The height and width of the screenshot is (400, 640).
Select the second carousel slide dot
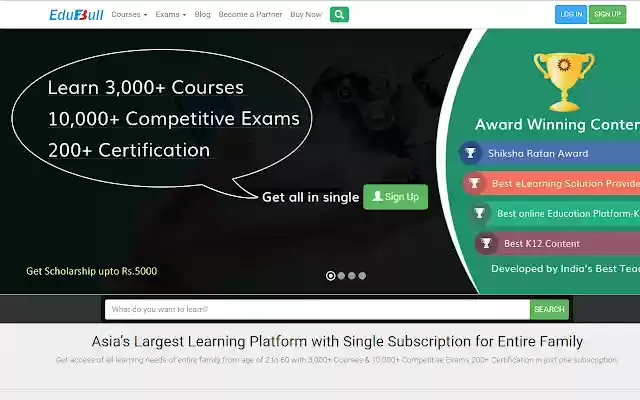click(x=341, y=276)
